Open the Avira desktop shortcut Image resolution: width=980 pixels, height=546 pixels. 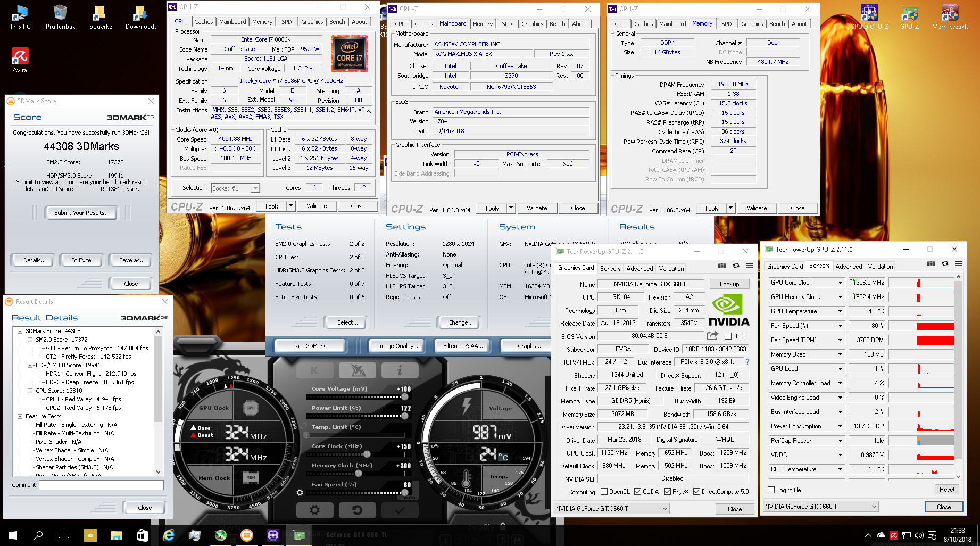[20, 60]
